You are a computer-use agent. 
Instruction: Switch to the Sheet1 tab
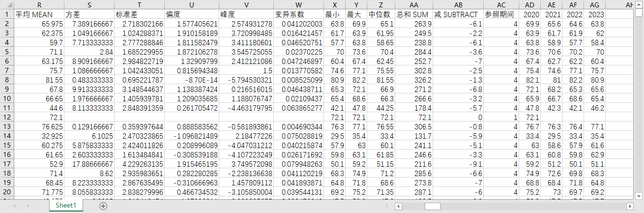point(66,206)
